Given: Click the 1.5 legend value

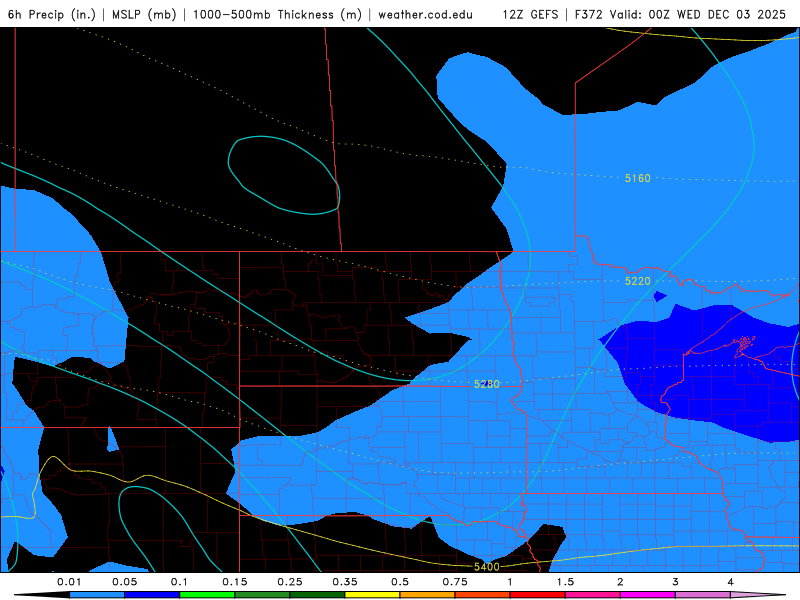Looking at the screenshot, I should [565, 582].
